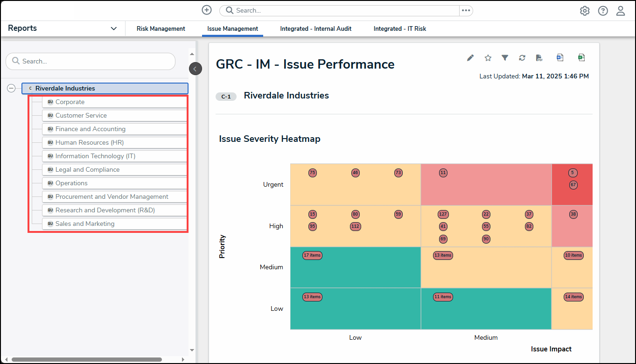
Task: Refresh the report data
Action: 522,58
